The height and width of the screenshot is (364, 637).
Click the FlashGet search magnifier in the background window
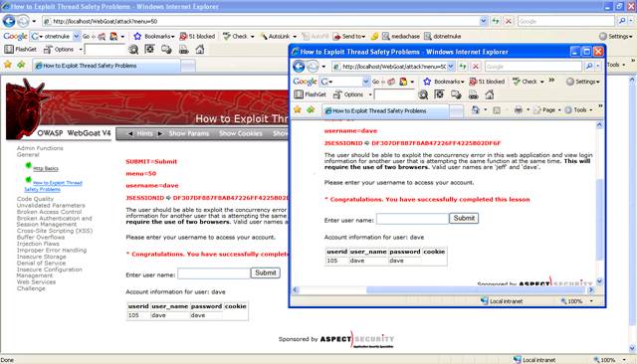coord(133,50)
